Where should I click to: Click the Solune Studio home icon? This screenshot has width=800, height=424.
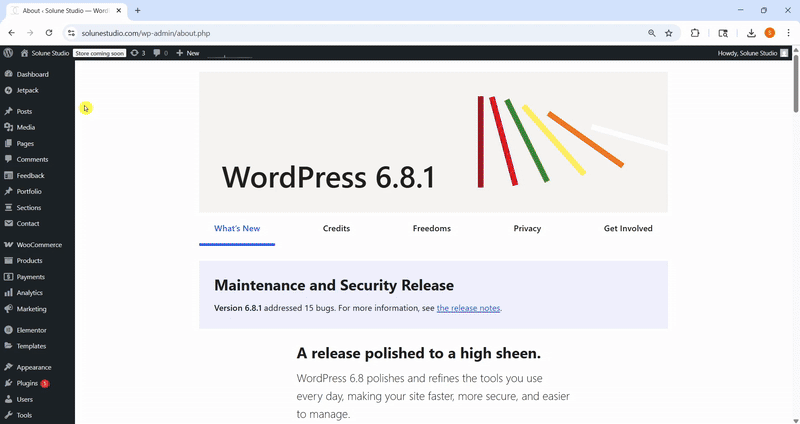tap(24, 53)
